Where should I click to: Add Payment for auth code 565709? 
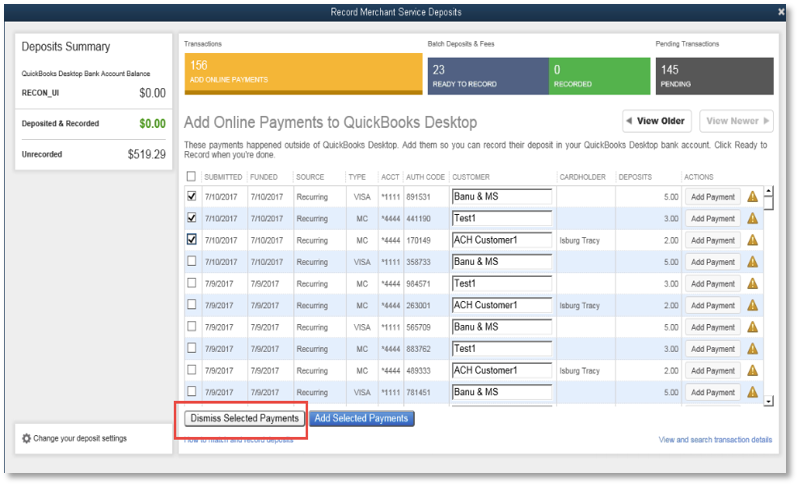[x=712, y=327]
